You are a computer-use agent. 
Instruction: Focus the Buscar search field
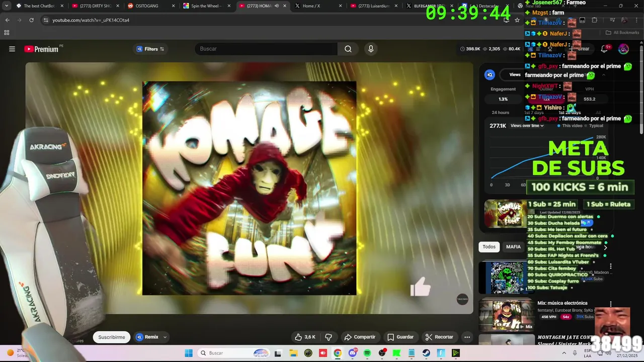266,49
